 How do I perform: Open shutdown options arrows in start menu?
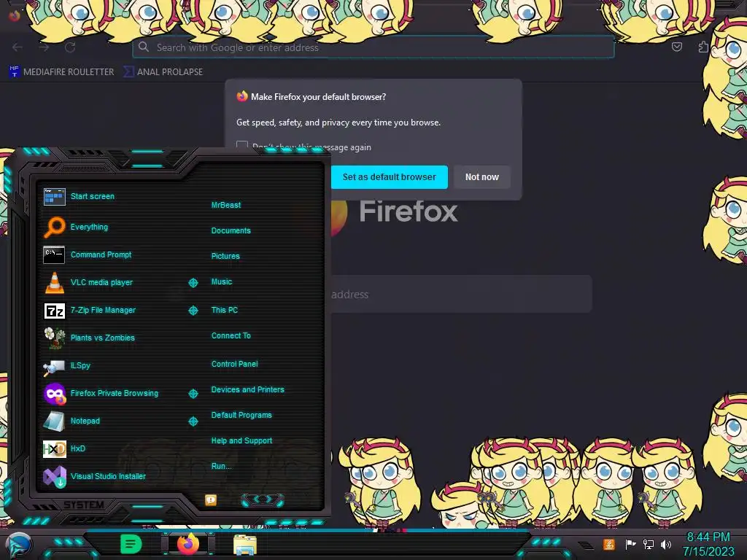point(263,499)
